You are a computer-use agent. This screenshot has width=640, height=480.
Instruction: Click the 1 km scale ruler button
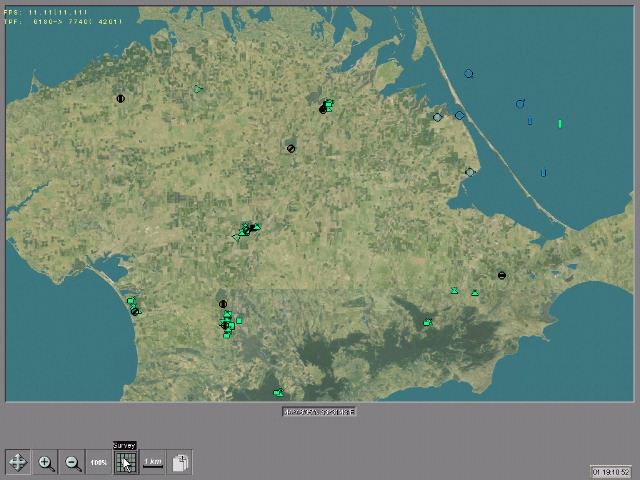[153, 462]
